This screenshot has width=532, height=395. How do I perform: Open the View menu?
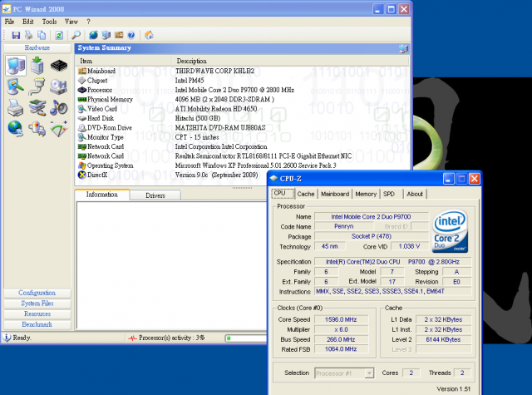coord(71,22)
